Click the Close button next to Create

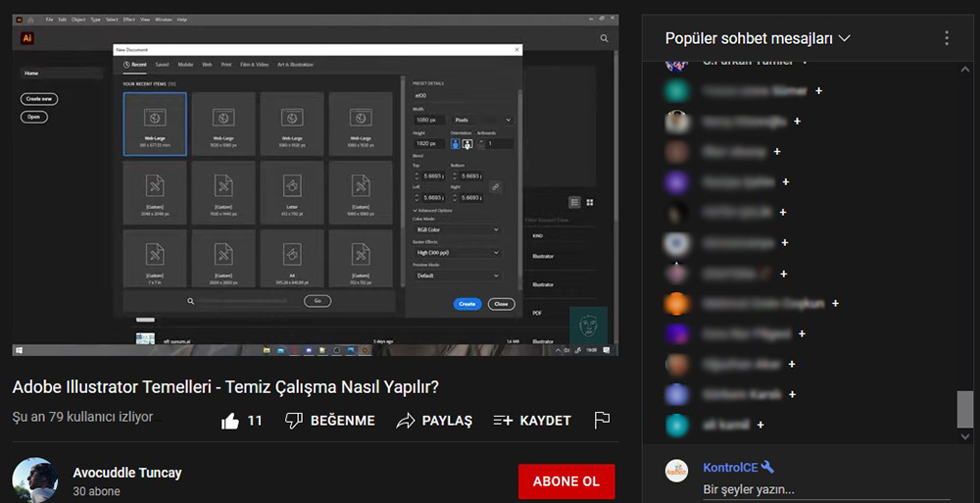tap(501, 304)
